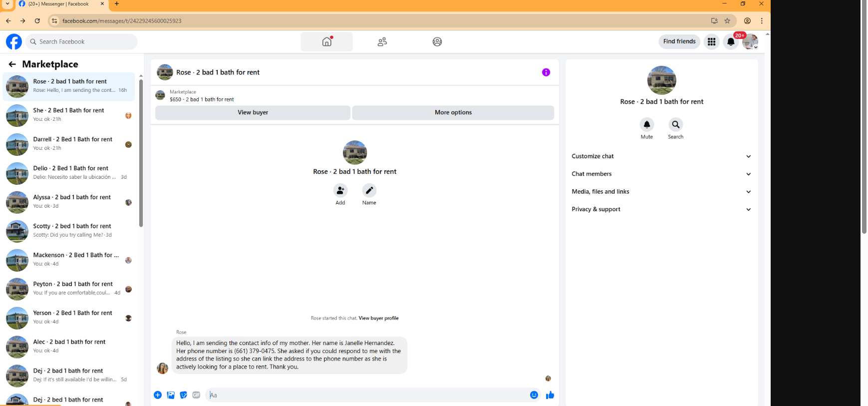Expand Customize chat section
Viewport: 868px width, 406px height.
click(x=661, y=156)
